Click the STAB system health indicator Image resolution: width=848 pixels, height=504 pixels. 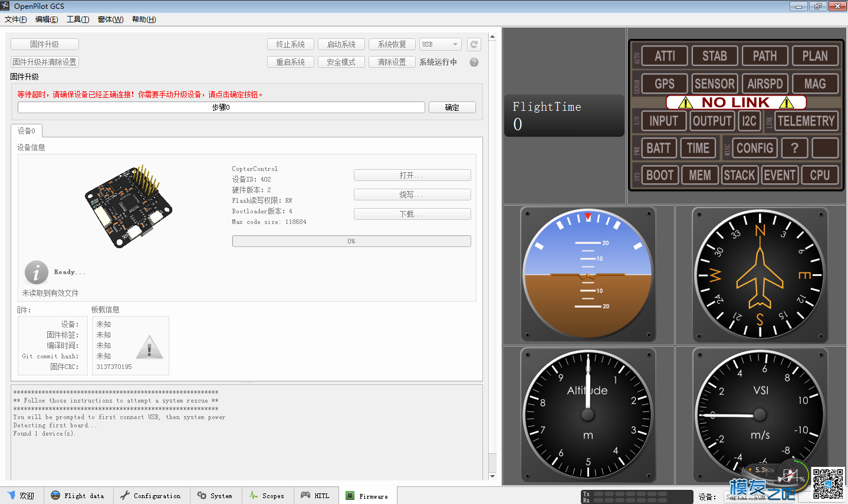(715, 56)
